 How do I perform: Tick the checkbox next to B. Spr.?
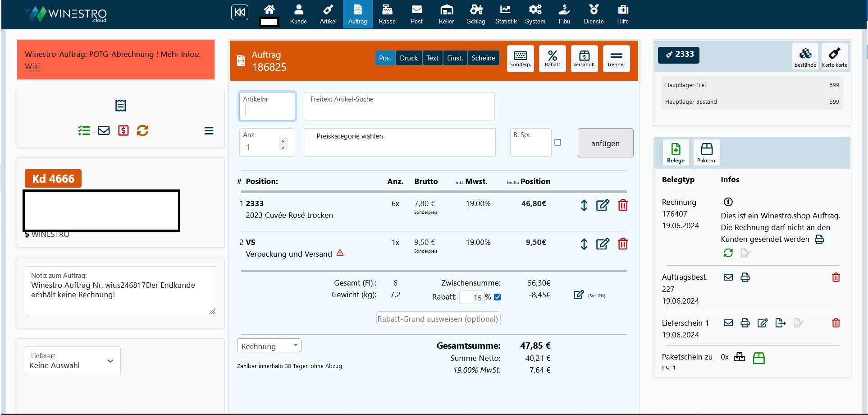(x=557, y=143)
